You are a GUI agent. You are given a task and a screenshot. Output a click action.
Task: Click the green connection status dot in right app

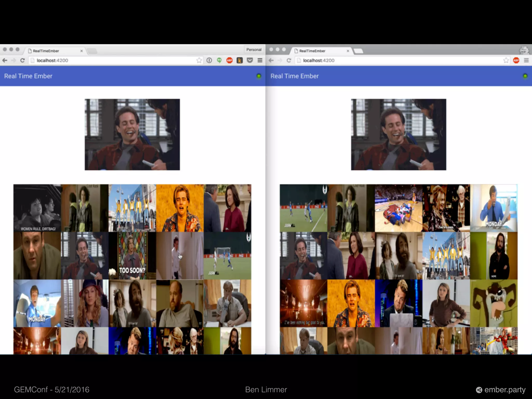pyautogui.click(x=525, y=76)
